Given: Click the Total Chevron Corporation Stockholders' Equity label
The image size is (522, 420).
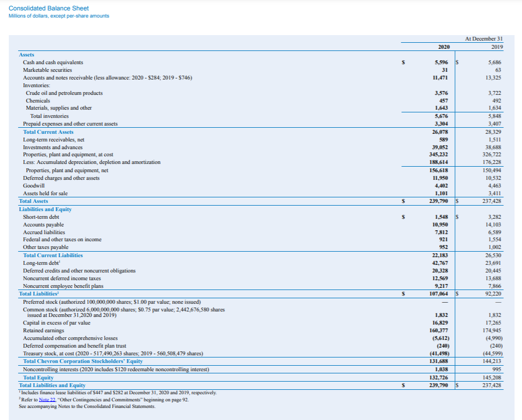Looking at the screenshot, I should (83, 361).
